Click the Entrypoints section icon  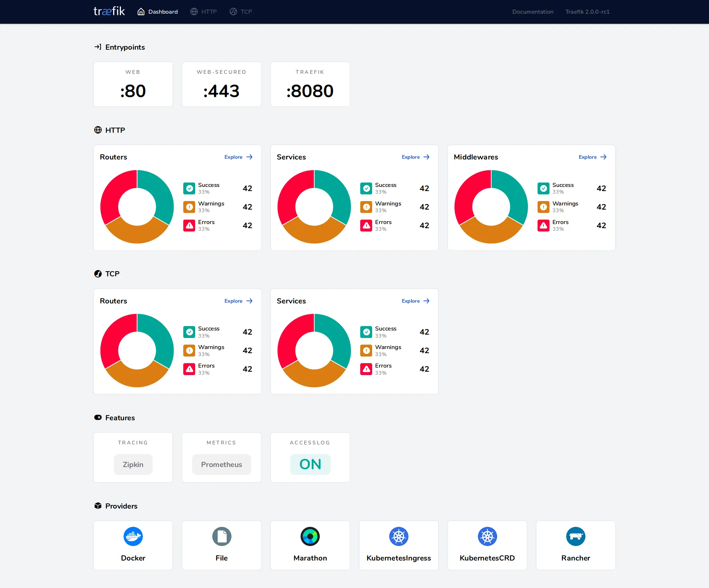tap(98, 47)
